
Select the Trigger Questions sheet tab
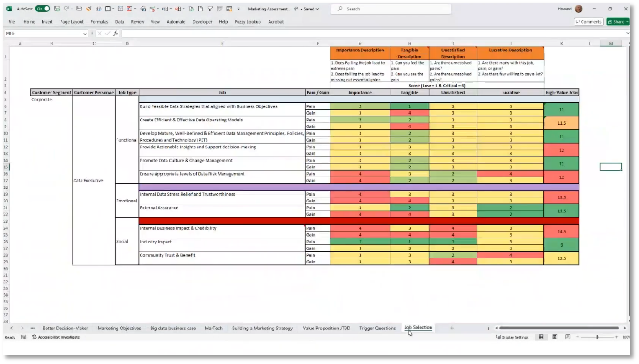point(377,328)
